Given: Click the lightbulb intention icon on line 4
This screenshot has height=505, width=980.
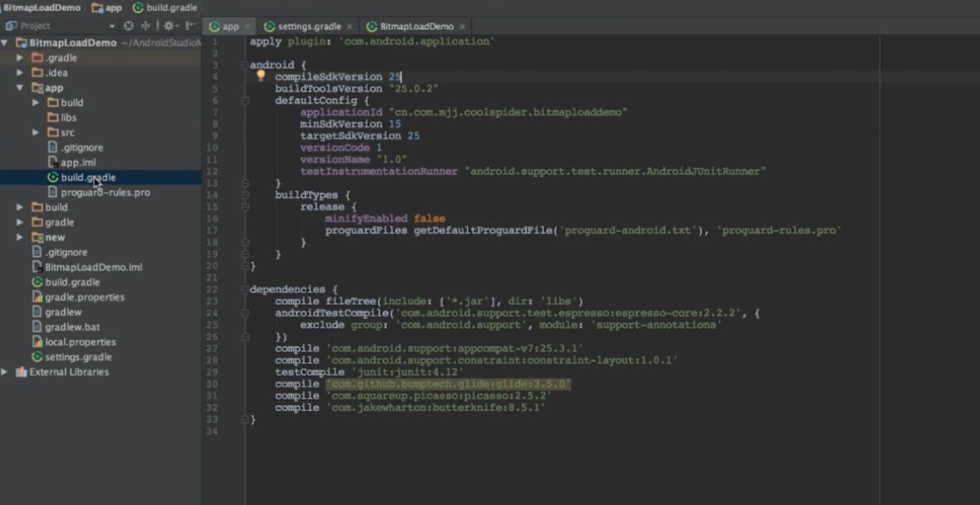Looking at the screenshot, I should click(x=261, y=75).
